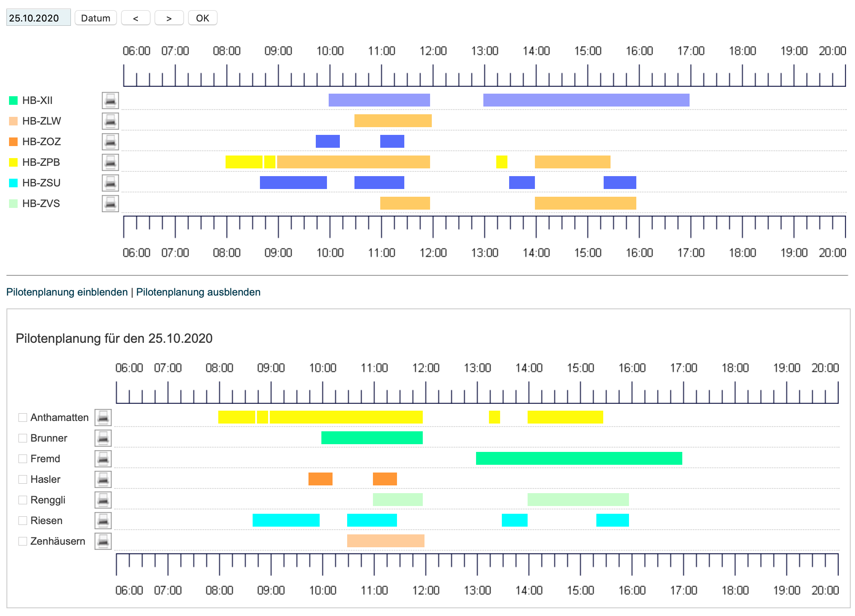855x616 pixels.
Task: Select HB-XII 13:00–17:00 reservation bar
Action: tap(586, 100)
